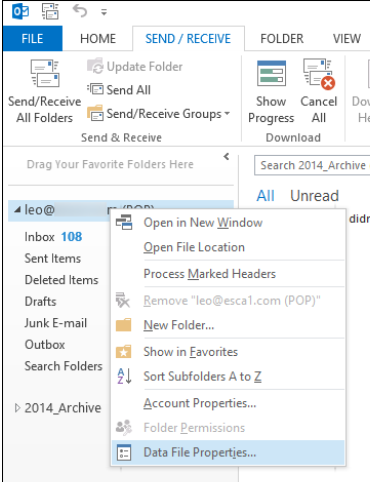
Task: Select the 2014_Archive data file
Action: [63, 408]
